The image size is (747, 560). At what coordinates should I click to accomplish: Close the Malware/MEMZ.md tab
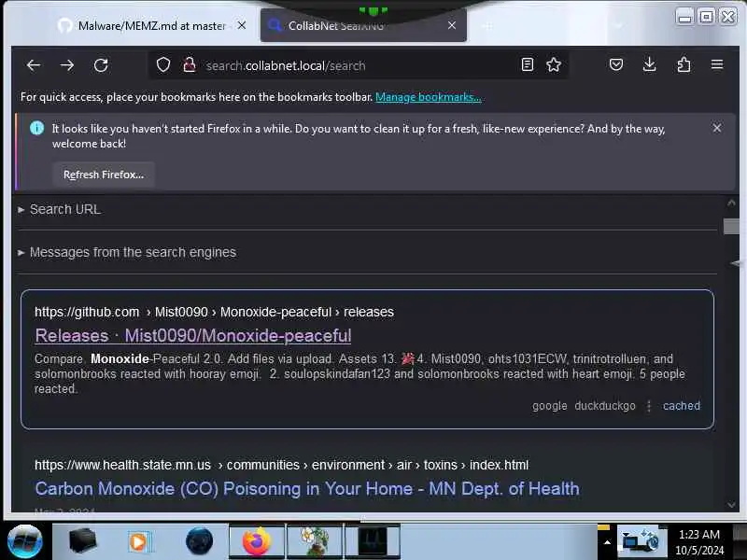tap(242, 25)
